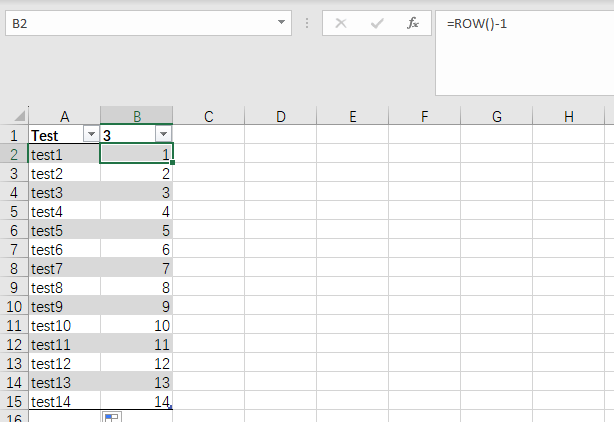This screenshot has height=422, width=614.
Task: Click the cell containing test1
Action: pos(64,154)
